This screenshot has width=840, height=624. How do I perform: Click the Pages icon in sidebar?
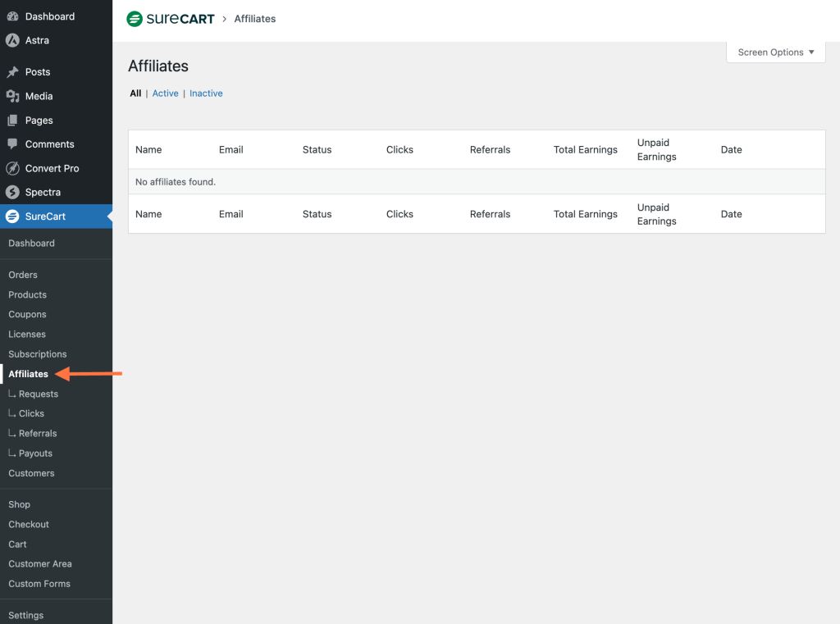coord(12,121)
